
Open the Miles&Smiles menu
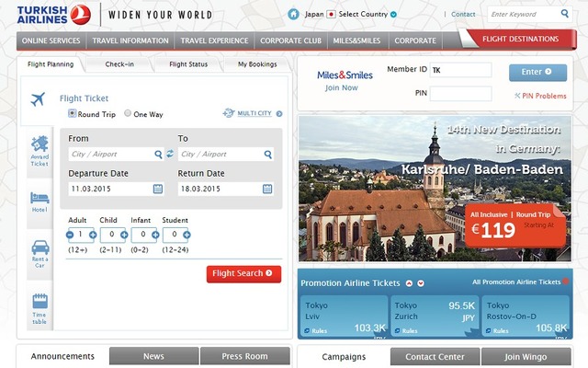click(357, 40)
